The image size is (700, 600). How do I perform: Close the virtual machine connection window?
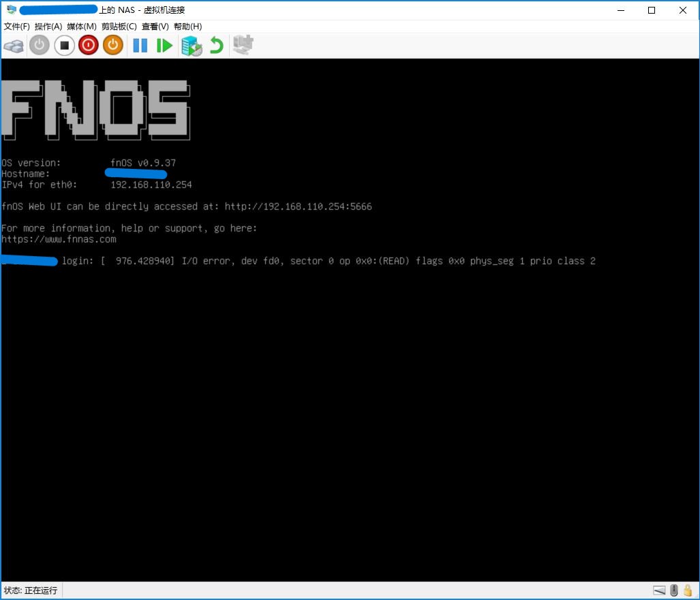(x=682, y=10)
